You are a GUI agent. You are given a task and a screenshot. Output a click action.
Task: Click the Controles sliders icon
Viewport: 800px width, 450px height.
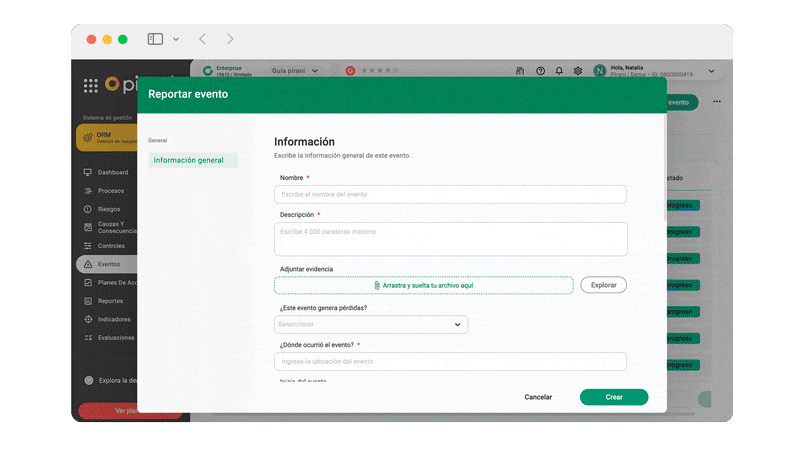click(x=88, y=246)
